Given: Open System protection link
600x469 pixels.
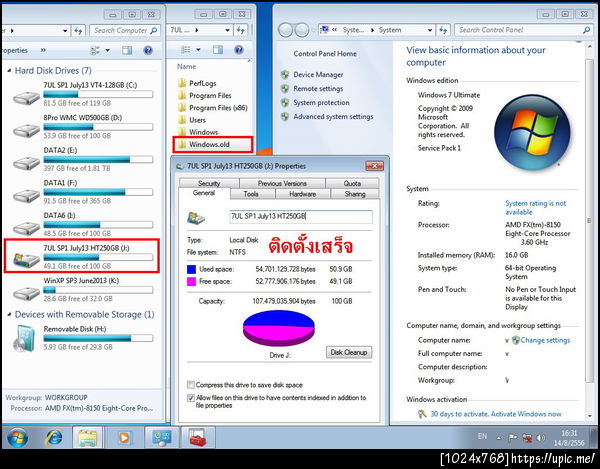Looking at the screenshot, I should click(x=321, y=103).
